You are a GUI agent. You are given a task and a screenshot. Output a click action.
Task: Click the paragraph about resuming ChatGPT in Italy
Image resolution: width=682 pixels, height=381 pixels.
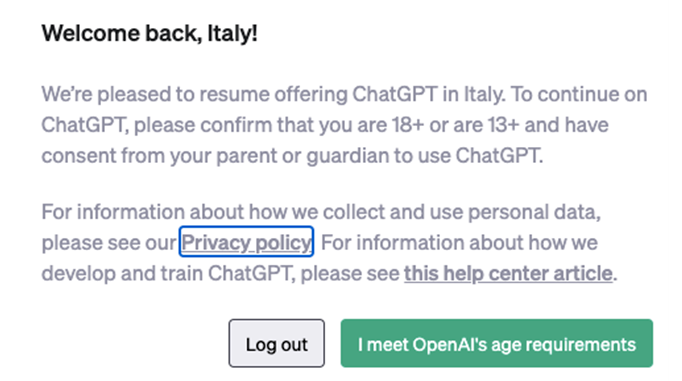pos(344,125)
